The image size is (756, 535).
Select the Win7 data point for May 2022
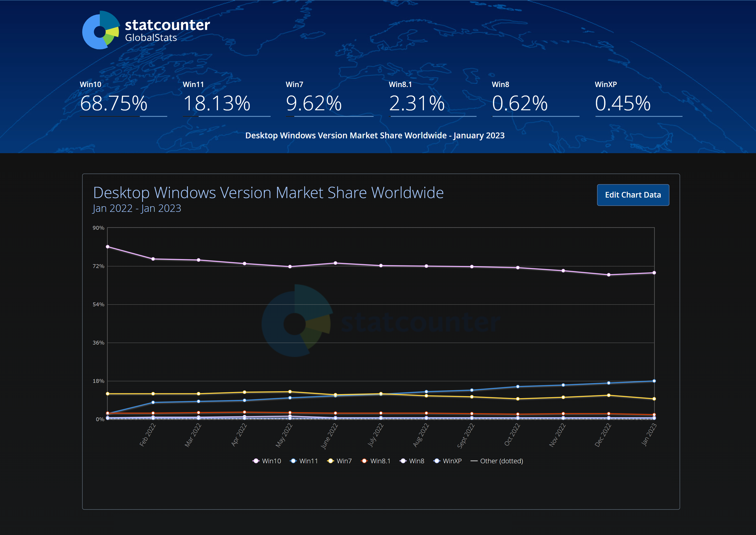(290, 392)
